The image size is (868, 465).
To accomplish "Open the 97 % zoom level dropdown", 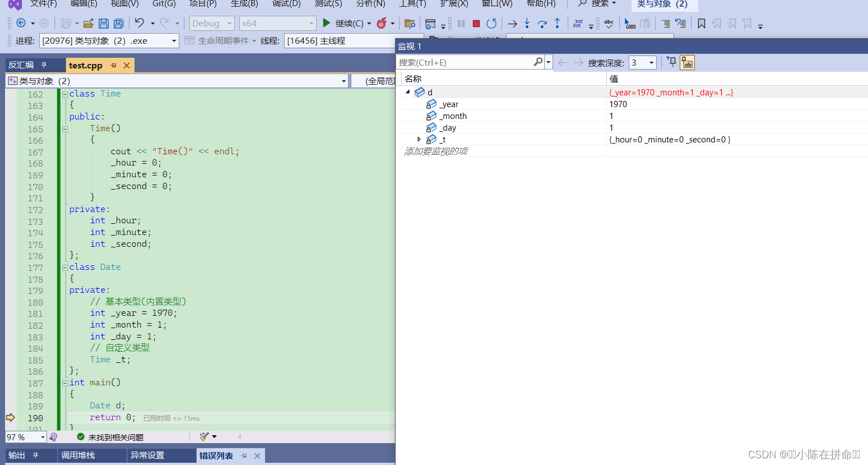I will (x=26, y=437).
